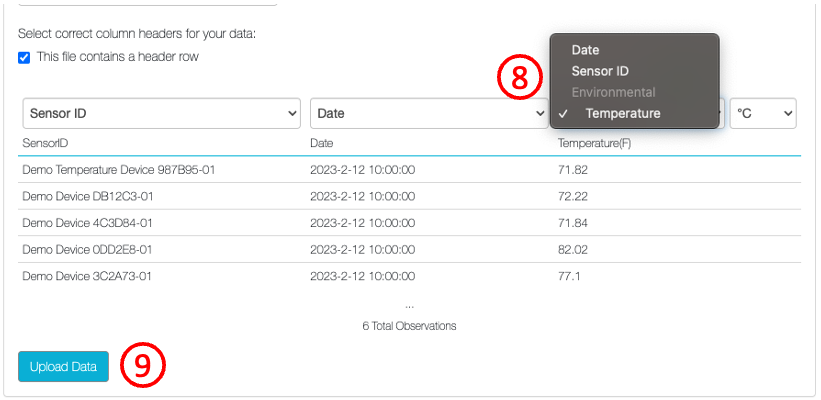Click the greyed-out Environmental group label
821x400 pixels.
(x=613, y=92)
